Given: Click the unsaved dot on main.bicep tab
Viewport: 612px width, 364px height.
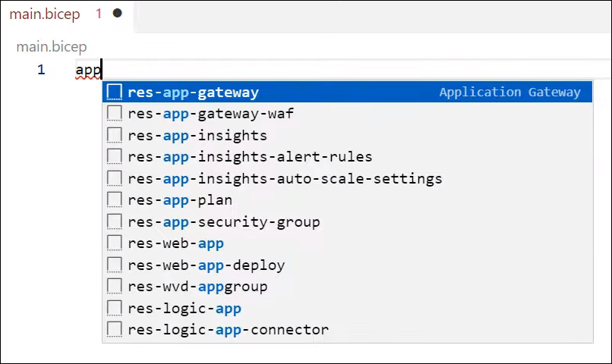Looking at the screenshot, I should pyautogui.click(x=117, y=14).
